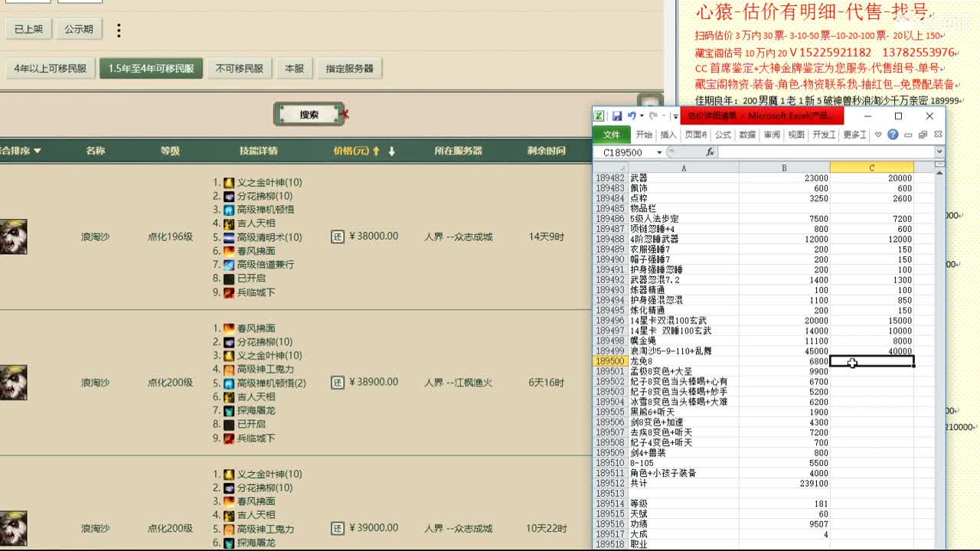Switch to the 页面布局 ribbon tab

click(x=696, y=135)
